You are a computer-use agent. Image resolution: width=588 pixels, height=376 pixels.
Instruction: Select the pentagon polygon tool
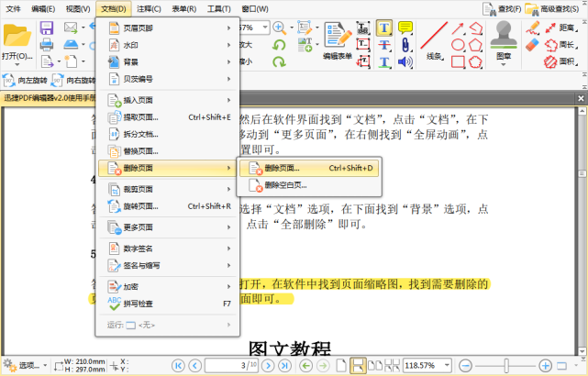(x=475, y=45)
